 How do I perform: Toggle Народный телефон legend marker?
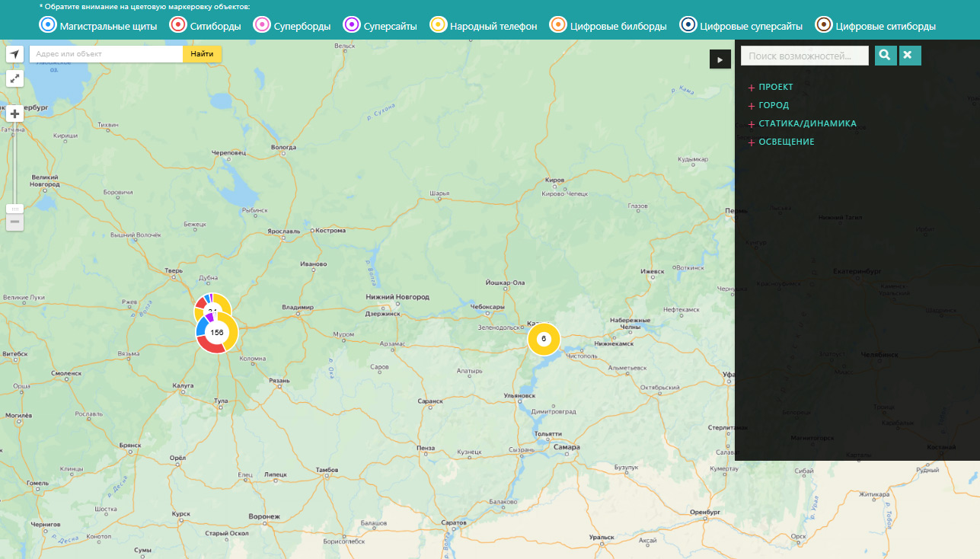pos(439,25)
